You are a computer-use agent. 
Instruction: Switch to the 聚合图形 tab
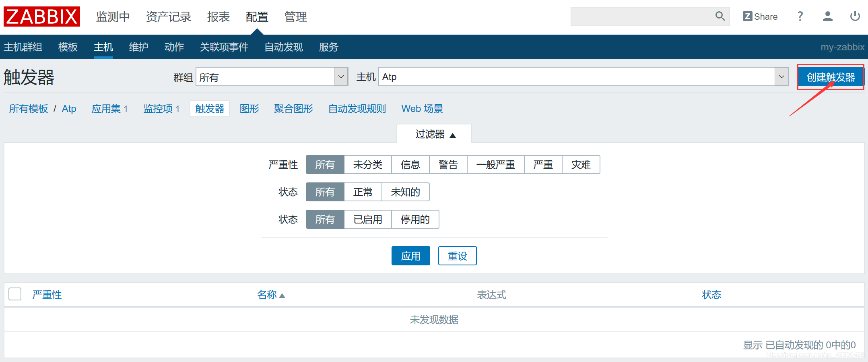(293, 109)
